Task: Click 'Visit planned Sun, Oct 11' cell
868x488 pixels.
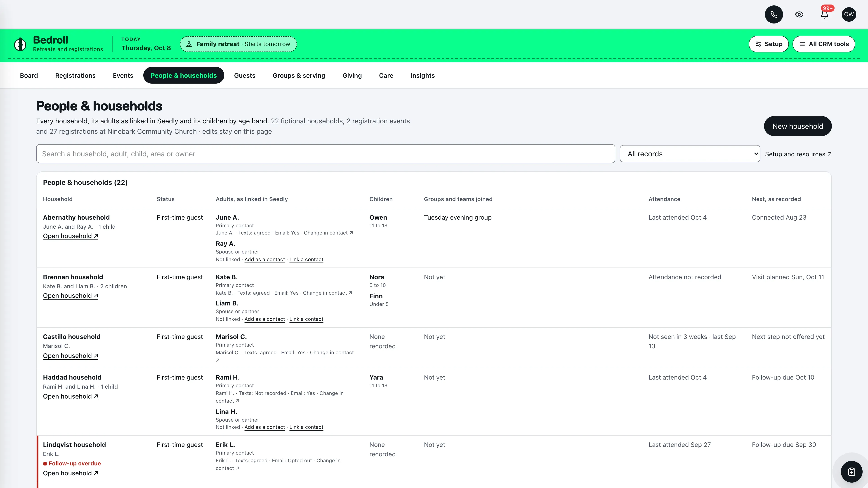Action: point(788,277)
